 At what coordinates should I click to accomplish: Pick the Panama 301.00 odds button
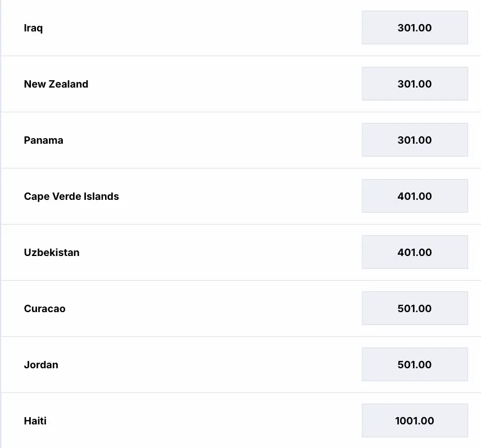(x=415, y=140)
